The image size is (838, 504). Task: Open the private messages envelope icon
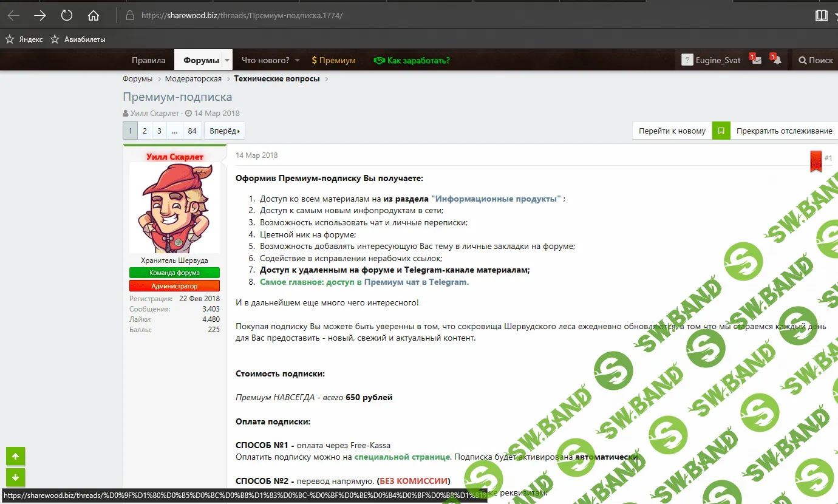pos(757,61)
